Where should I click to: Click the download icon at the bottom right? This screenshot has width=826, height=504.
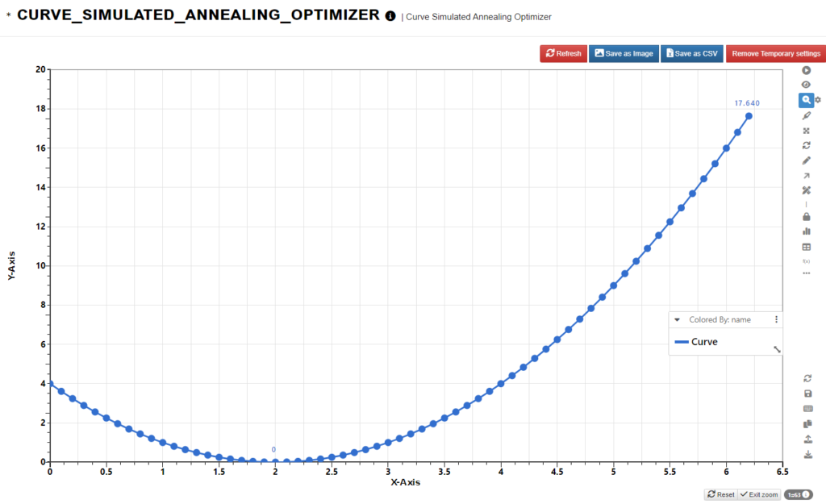(806, 456)
